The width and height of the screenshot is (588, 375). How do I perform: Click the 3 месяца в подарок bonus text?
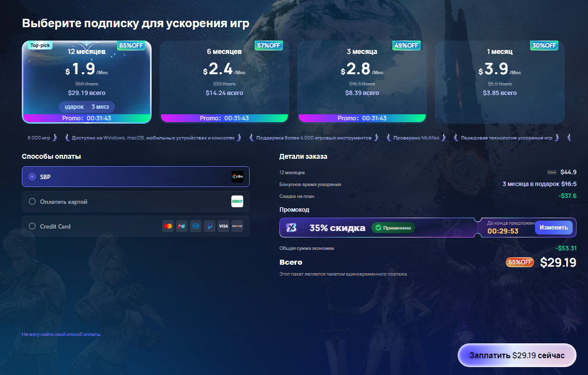point(531,184)
